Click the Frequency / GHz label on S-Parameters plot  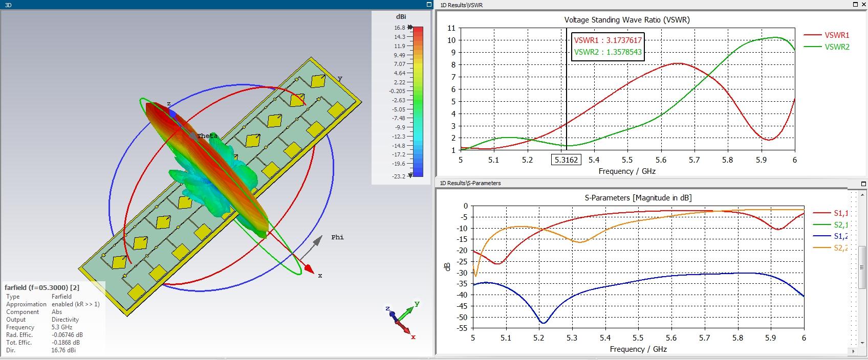coord(638,349)
